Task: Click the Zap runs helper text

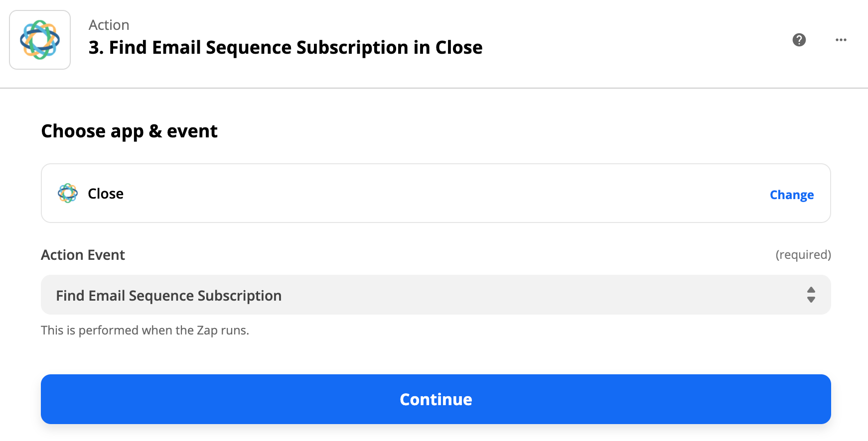Action: tap(145, 331)
